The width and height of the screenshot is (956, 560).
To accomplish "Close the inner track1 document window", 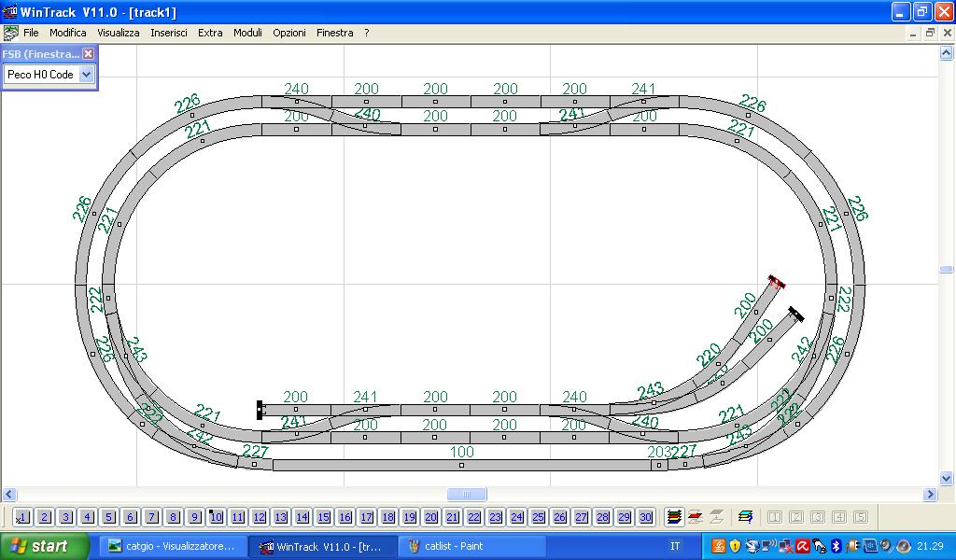I will click(947, 33).
